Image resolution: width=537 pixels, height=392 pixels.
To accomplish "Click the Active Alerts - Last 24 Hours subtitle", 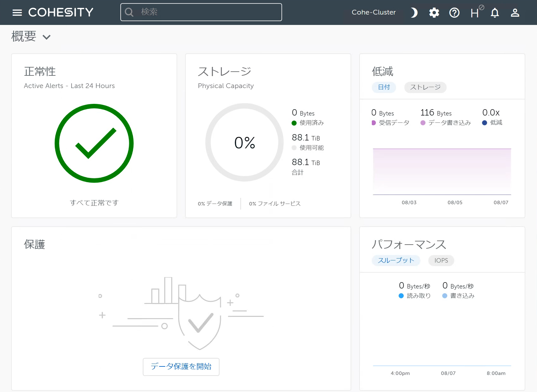I will click(x=69, y=86).
